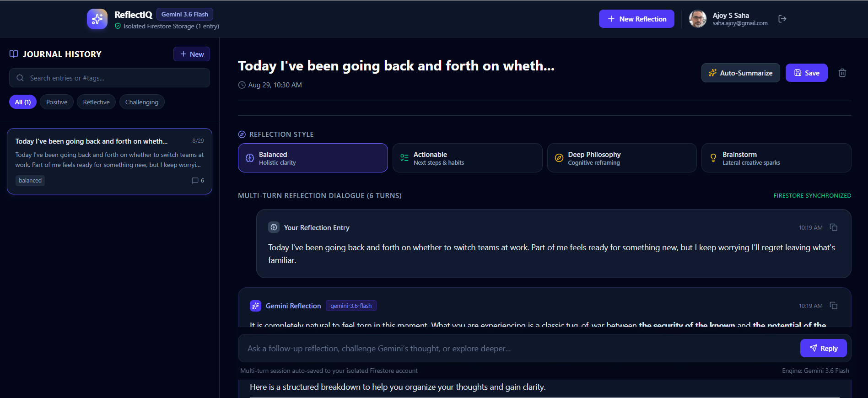Click the comment count icon on entry card
Viewport: 868px width, 398px height.
195,181
